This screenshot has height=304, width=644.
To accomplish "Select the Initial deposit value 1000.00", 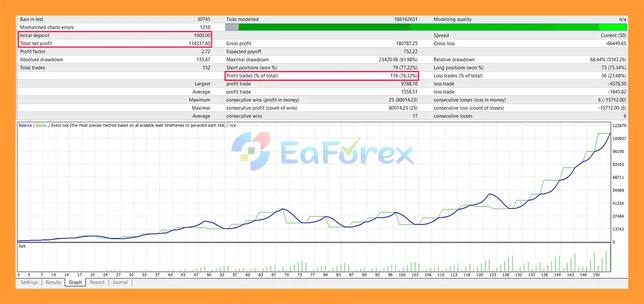I will point(202,36).
